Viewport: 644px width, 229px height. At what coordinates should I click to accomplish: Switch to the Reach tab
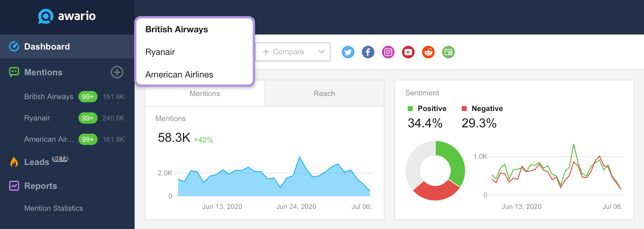(x=324, y=93)
